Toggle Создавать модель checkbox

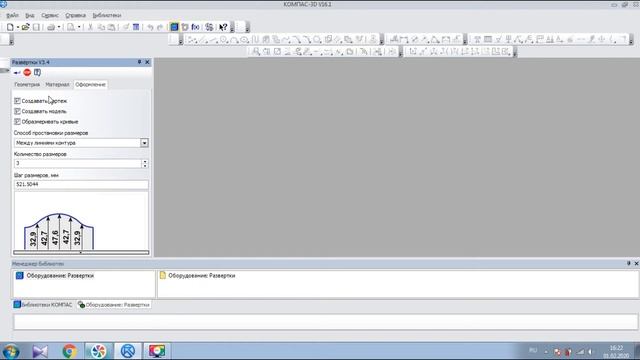(17, 111)
